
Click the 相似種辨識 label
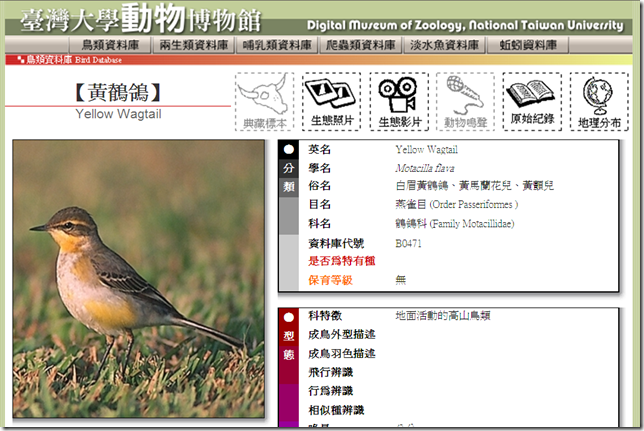[x=336, y=410]
